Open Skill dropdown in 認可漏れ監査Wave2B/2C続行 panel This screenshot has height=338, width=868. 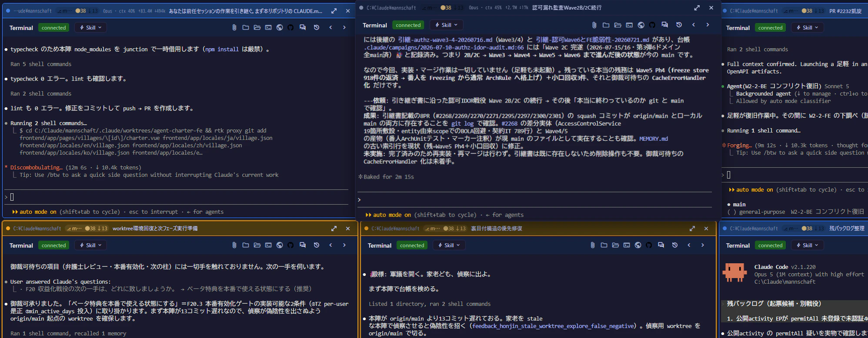[446, 25]
